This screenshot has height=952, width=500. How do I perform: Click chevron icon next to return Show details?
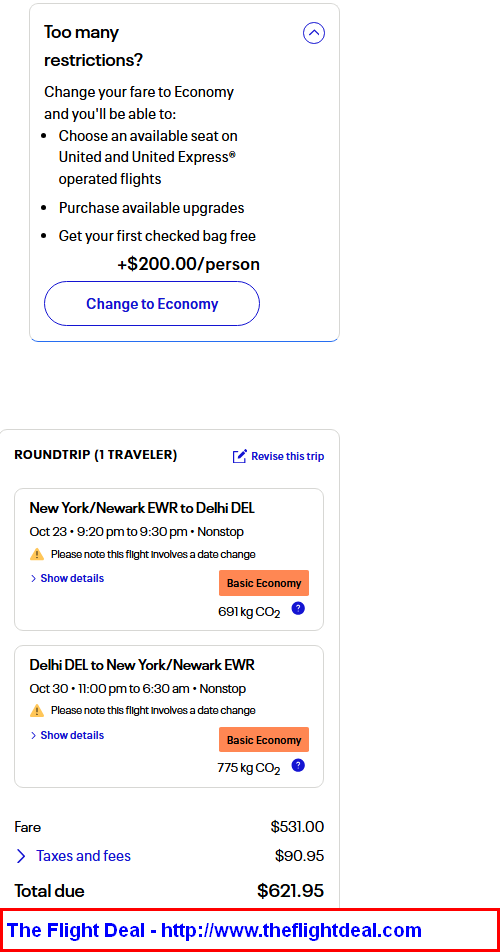click(33, 735)
